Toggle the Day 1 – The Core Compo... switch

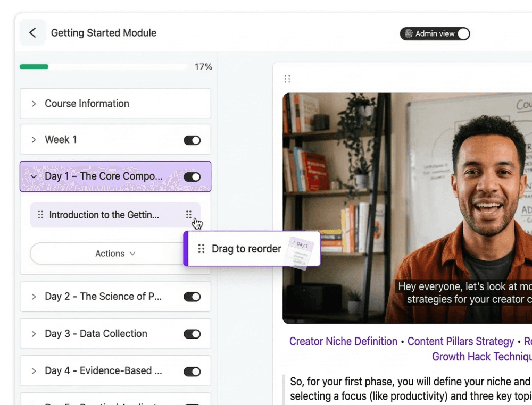[192, 176]
